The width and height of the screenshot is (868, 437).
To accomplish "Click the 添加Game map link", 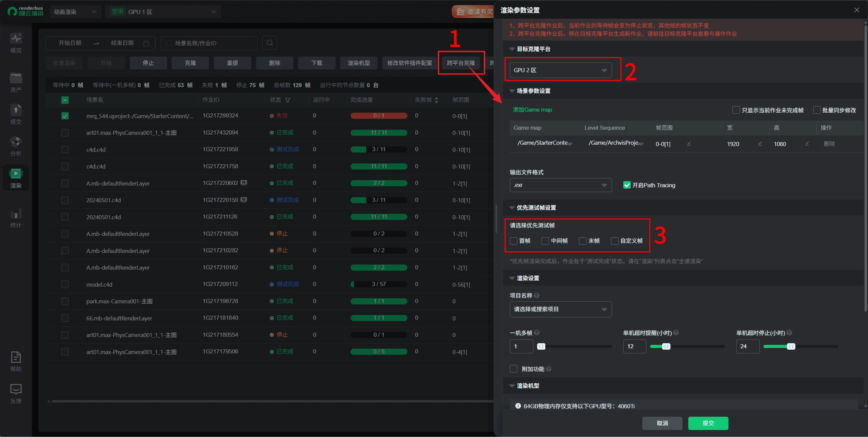I will [532, 110].
